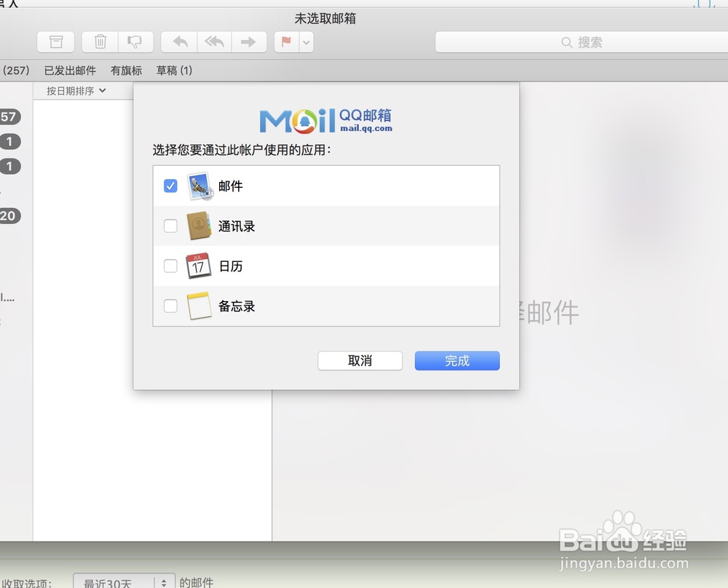Click the Calendar icon showing 17
Viewport: 728px width, 588px height.
click(x=199, y=266)
